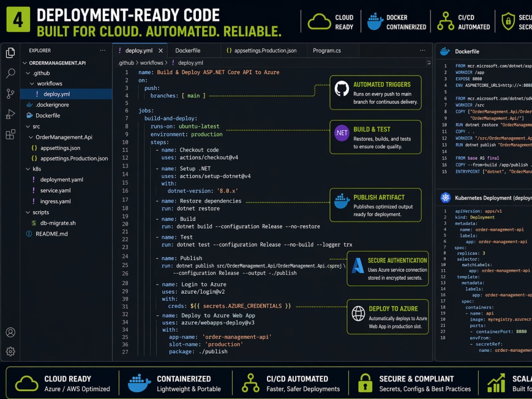The height and width of the screenshot is (399, 532).
Task: Close the deploy.yml tab
Action: coord(161,51)
